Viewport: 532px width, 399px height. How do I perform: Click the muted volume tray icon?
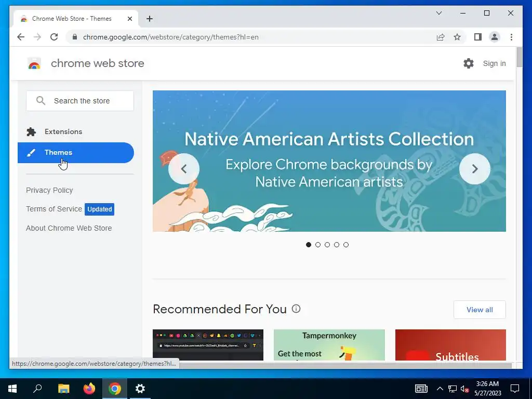(465, 389)
